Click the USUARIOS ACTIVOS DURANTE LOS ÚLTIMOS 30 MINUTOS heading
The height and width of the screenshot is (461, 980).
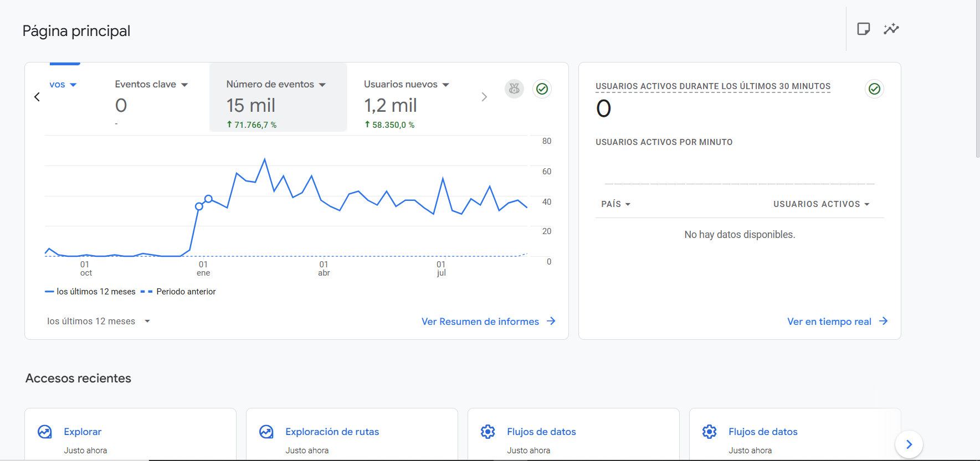713,86
